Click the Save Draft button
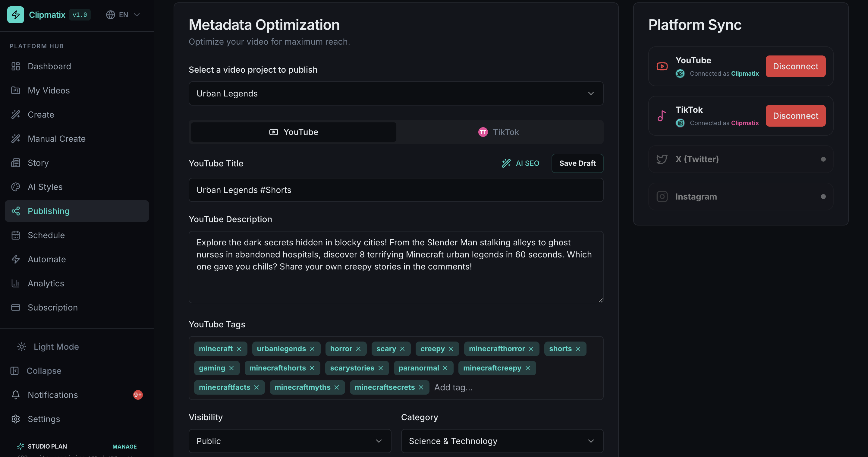Screen dimensions: 868x457 point(577,163)
